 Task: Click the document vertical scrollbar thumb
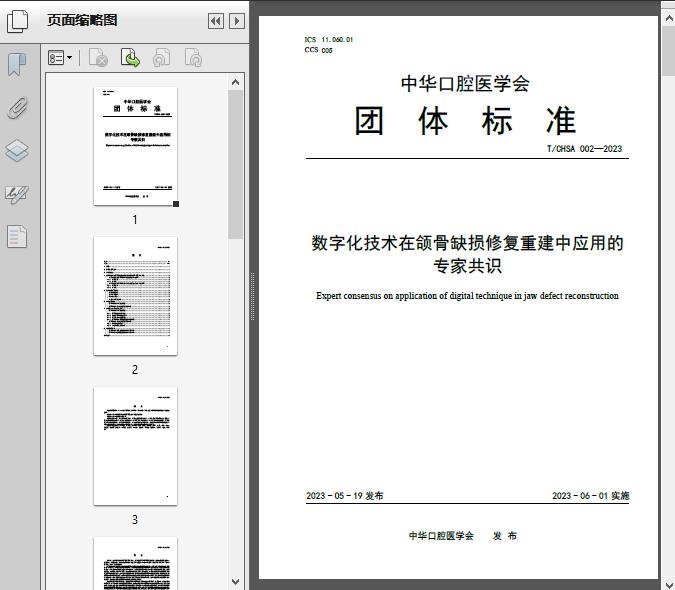(x=669, y=51)
